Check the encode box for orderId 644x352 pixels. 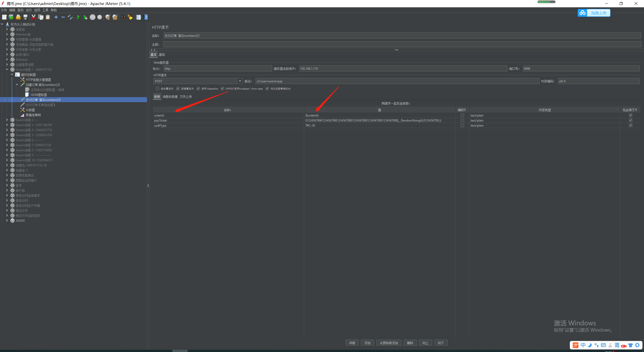click(462, 115)
